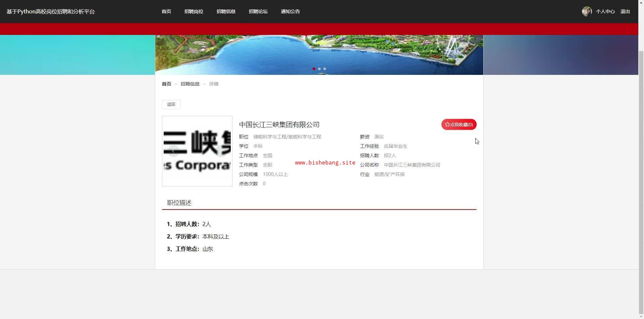The height and width of the screenshot is (319, 644).
Task: Open 个人中心 in the top bar
Action: tap(605, 11)
